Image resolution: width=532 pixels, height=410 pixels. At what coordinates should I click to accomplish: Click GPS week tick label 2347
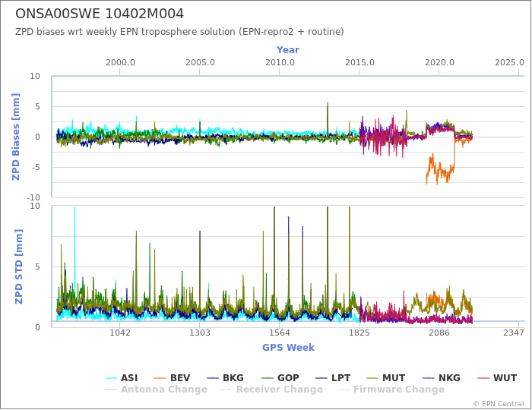(x=514, y=333)
